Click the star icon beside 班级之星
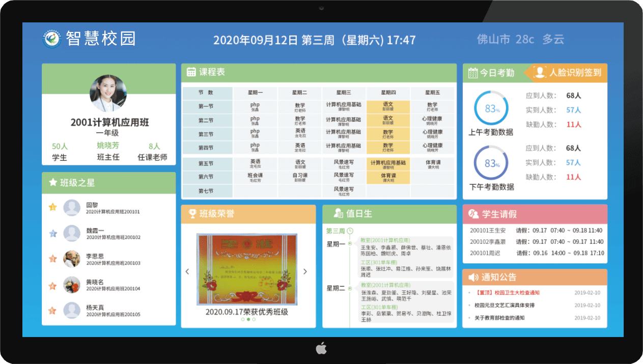643x364 pixels. (52, 182)
